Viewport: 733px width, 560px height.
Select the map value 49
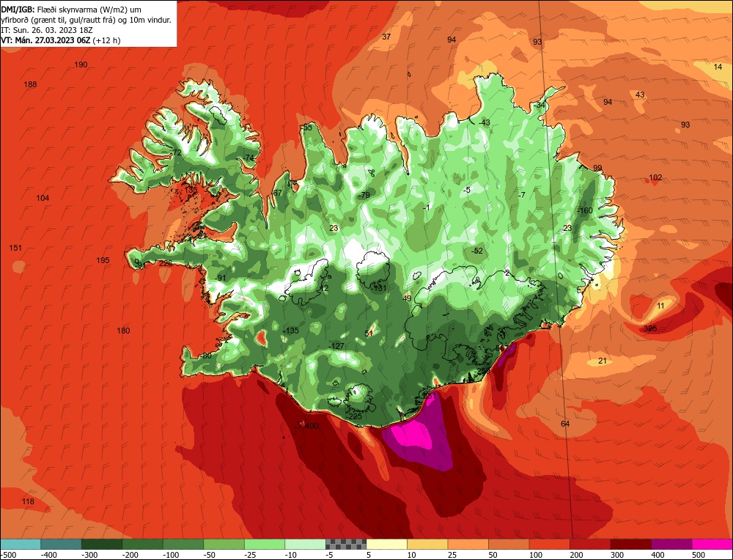(407, 298)
